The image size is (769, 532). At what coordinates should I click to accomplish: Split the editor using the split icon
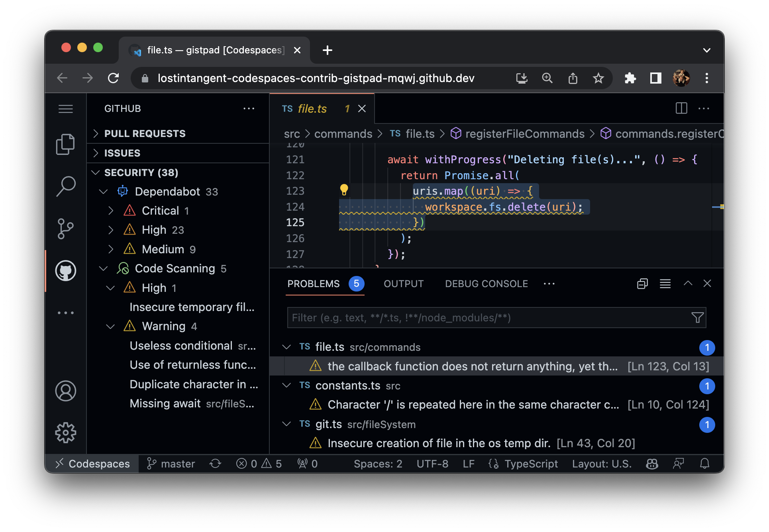(x=682, y=108)
